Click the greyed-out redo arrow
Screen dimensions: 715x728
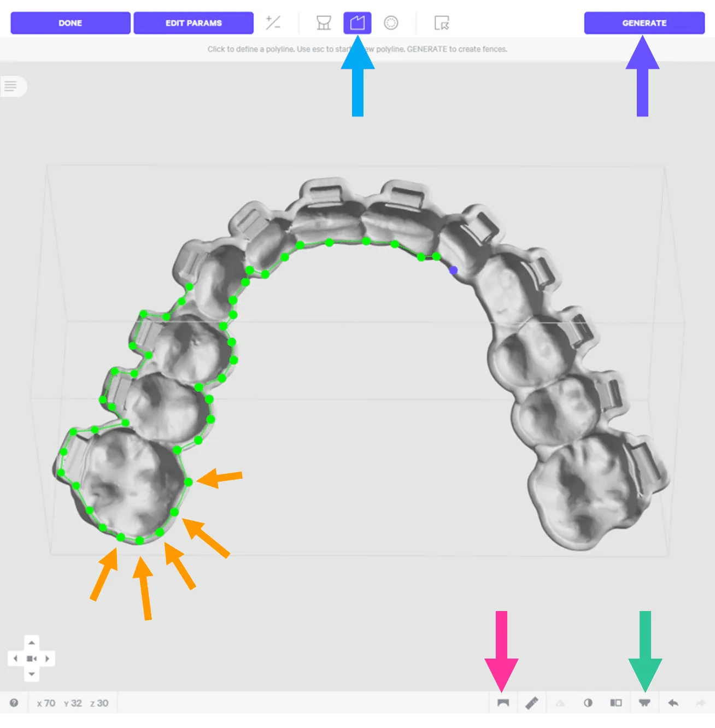(x=701, y=703)
